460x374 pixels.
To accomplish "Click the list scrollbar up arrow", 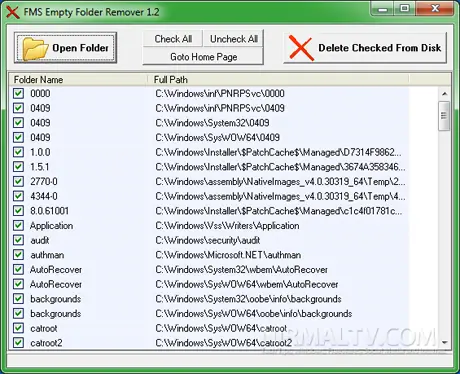I will (444, 94).
